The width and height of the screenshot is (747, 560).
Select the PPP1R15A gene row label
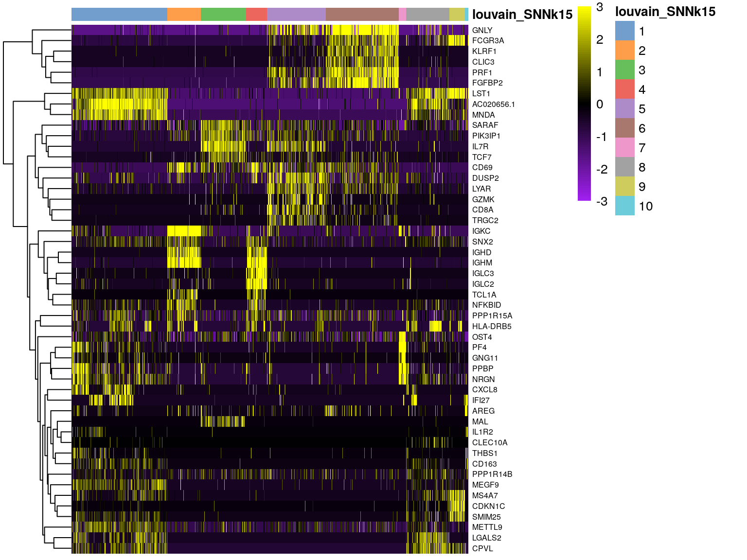(x=492, y=316)
